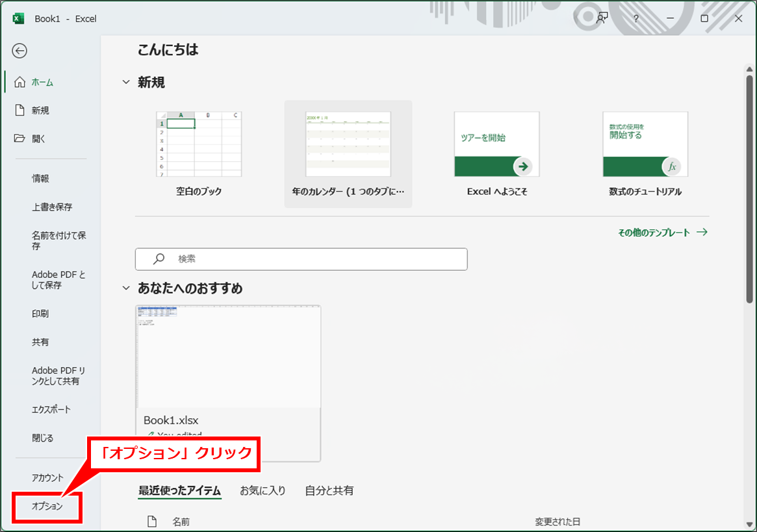Open オプション in the left sidebar
Image resolution: width=757 pixels, height=532 pixels.
pyautogui.click(x=47, y=507)
